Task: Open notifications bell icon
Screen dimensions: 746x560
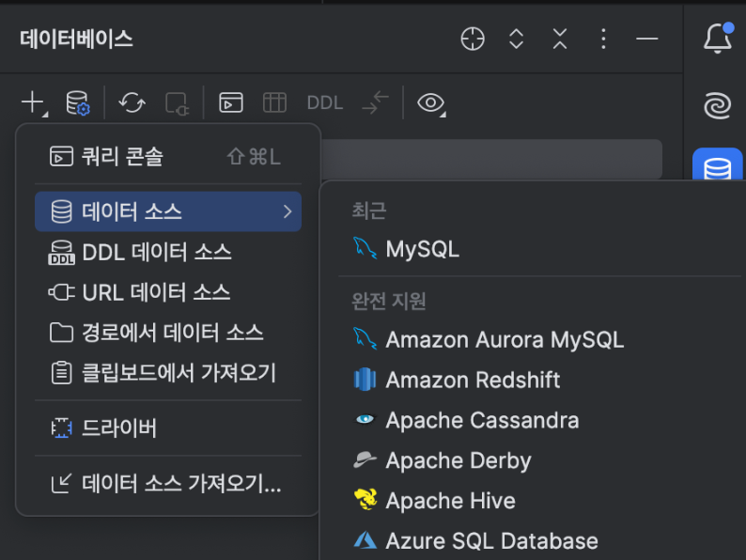Action: 718,38
